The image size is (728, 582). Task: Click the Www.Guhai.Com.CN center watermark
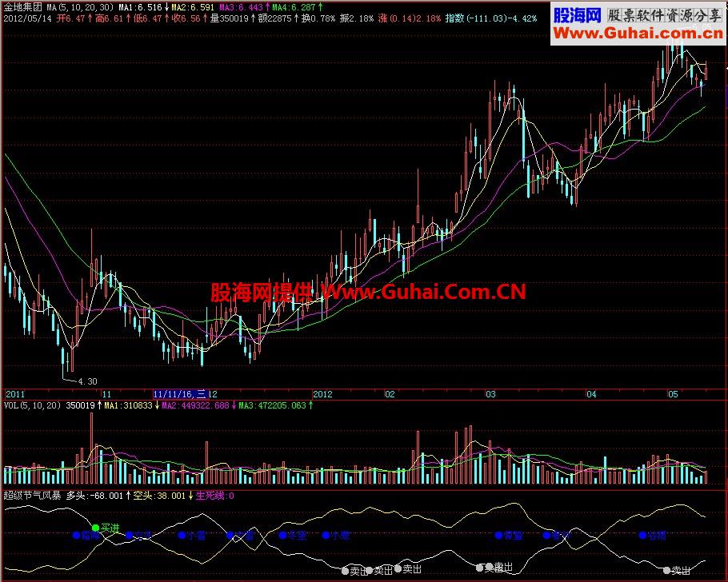pyautogui.click(x=423, y=292)
